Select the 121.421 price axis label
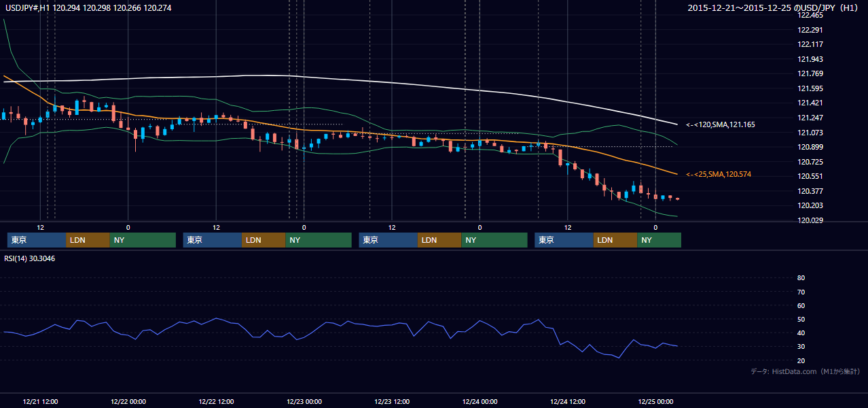The width and height of the screenshot is (868, 408). tap(810, 103)
